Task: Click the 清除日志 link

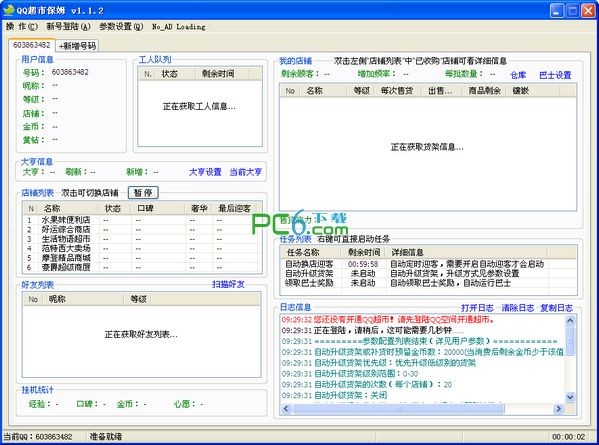Action: [518, 308]
